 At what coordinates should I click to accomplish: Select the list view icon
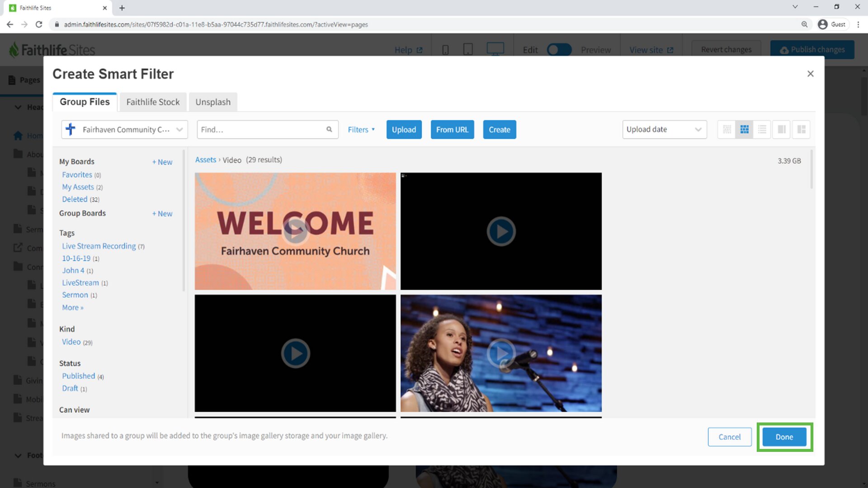[x=762, y=130]
